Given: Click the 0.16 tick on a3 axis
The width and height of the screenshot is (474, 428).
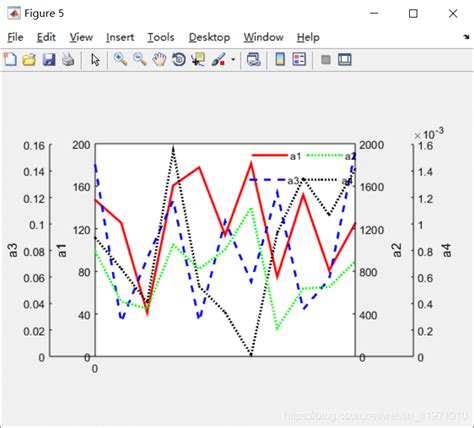Looking at the screenshot, I should 34,146.
